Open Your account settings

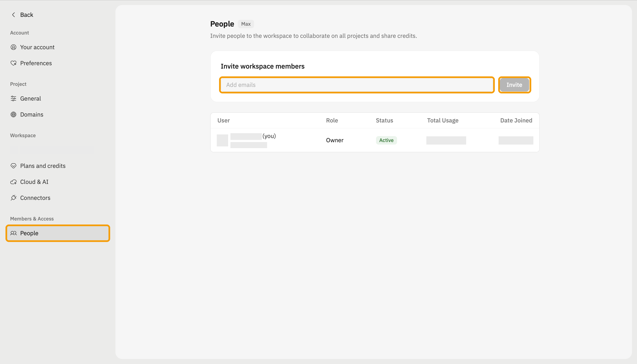pos(37,47)
